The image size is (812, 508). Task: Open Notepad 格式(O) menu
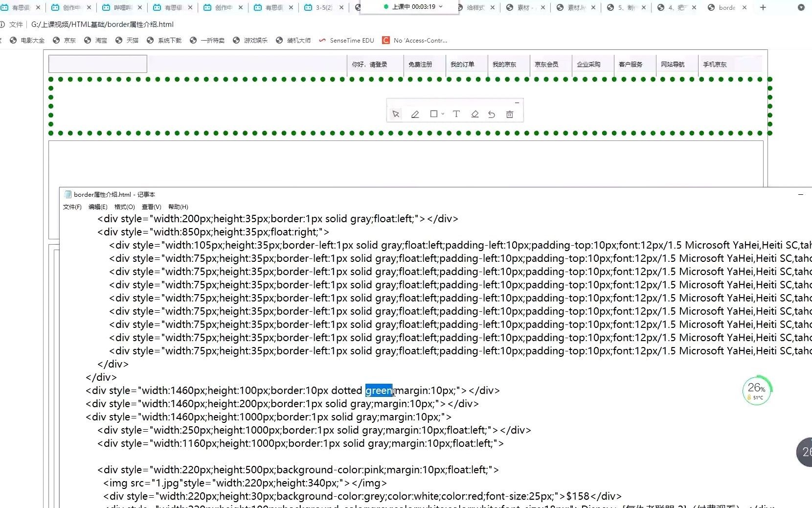(x=124, y=207)
